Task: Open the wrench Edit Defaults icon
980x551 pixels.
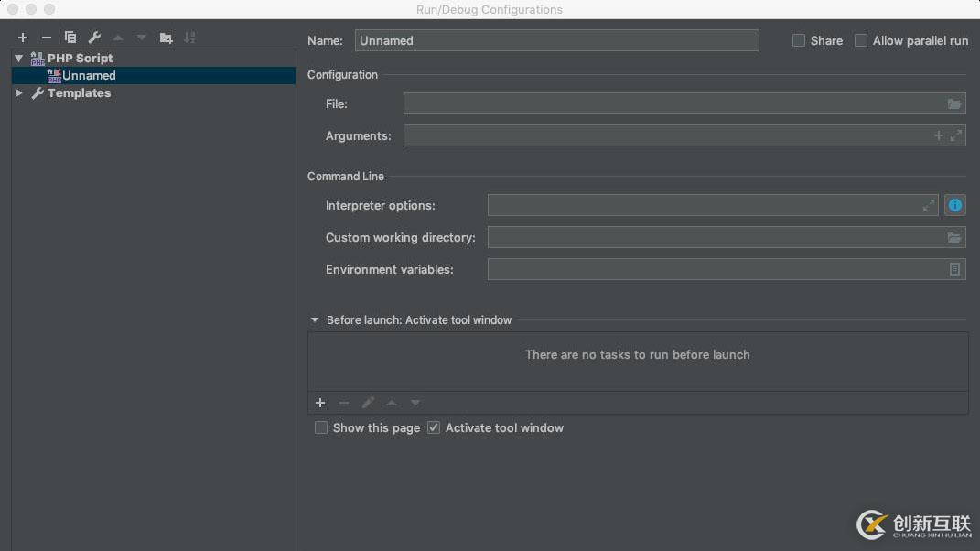Action: pos(94,38)
